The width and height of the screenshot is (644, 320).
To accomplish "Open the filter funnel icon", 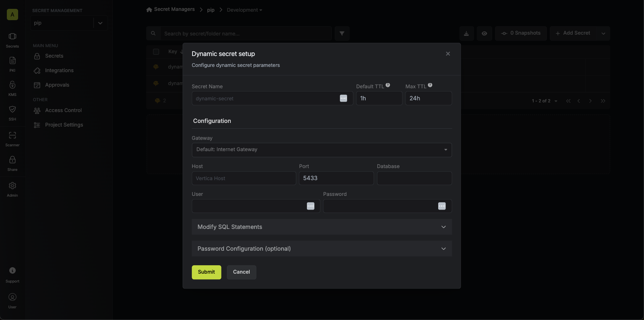I will 342,33.
